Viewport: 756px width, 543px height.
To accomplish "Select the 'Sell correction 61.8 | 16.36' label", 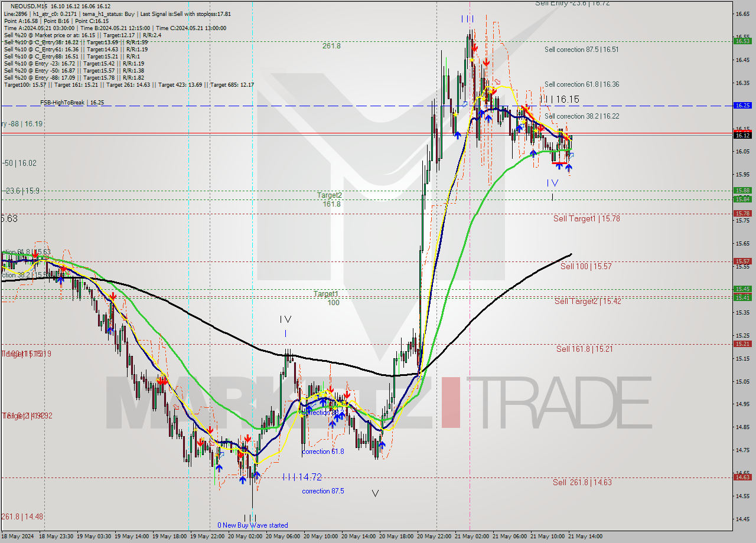I will tap(582, 84).
